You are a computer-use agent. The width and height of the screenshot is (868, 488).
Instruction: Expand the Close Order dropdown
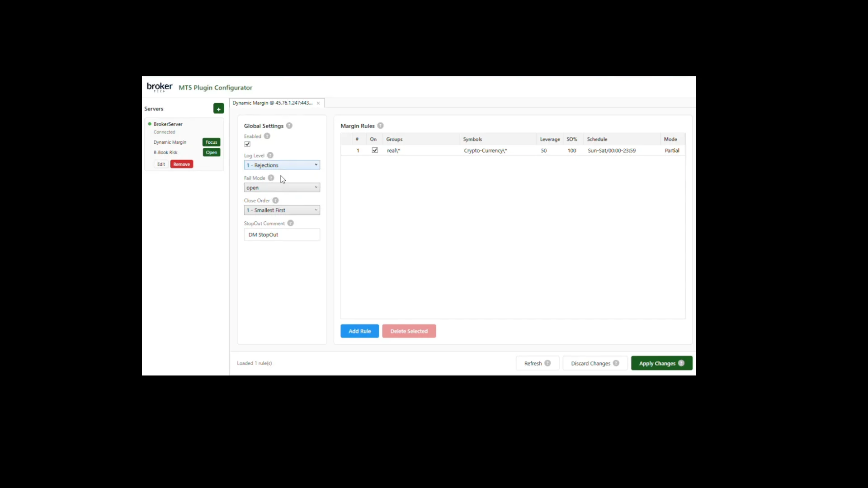click(x=282, y=210)
